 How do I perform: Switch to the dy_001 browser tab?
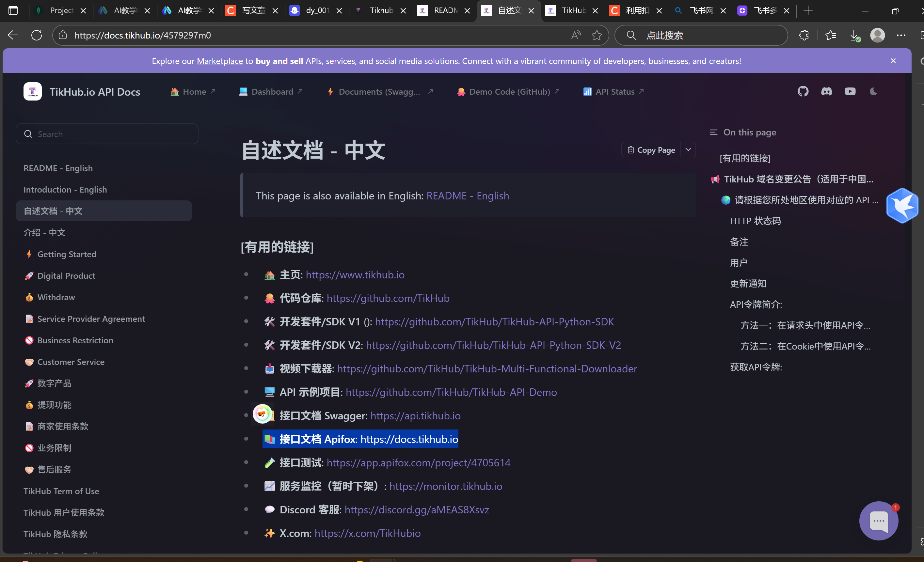317,10
